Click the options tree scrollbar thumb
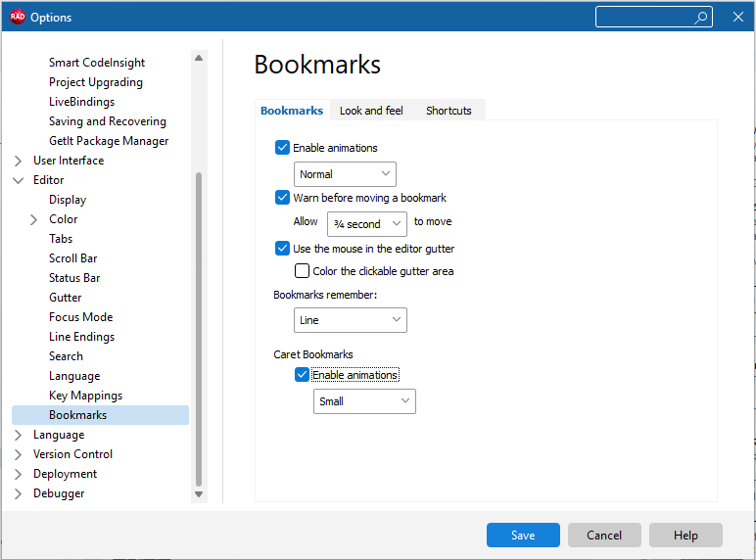 [199, 329]
